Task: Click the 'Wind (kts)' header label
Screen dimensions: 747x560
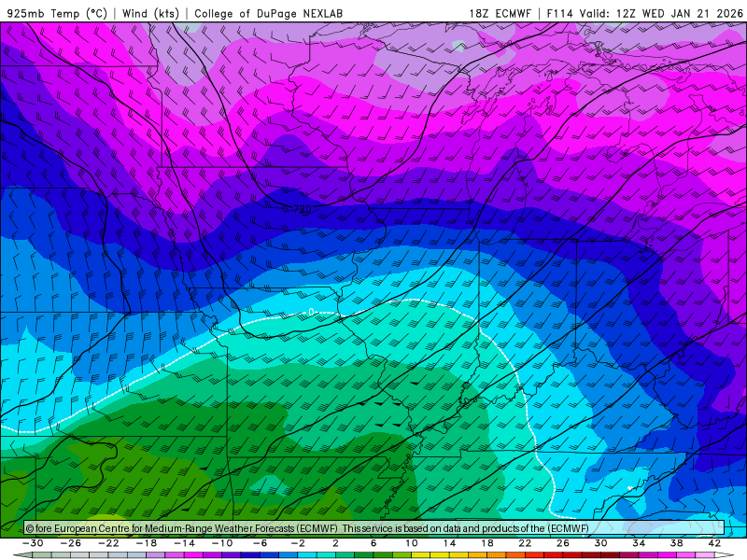Action: click(150, 13)
